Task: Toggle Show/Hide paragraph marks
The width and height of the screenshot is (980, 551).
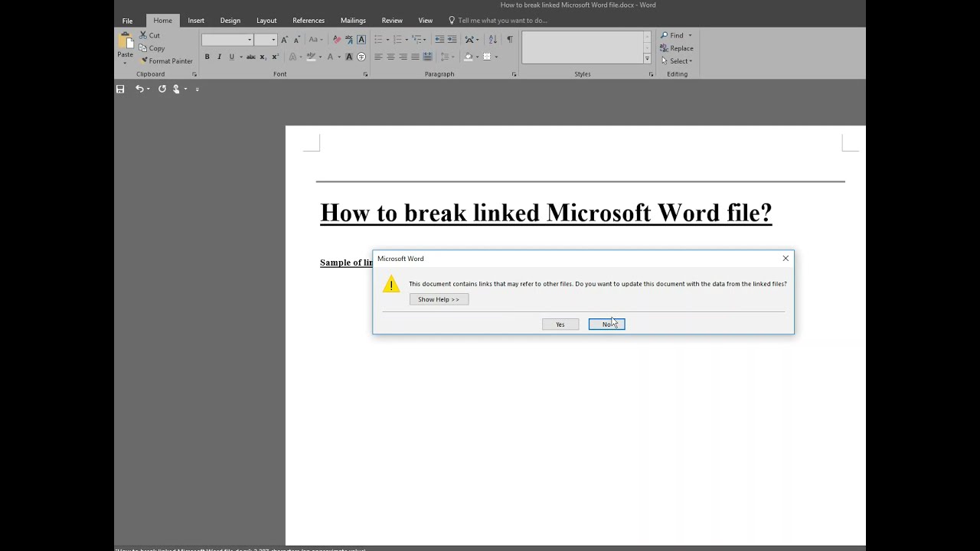Action: coord(509,39)
